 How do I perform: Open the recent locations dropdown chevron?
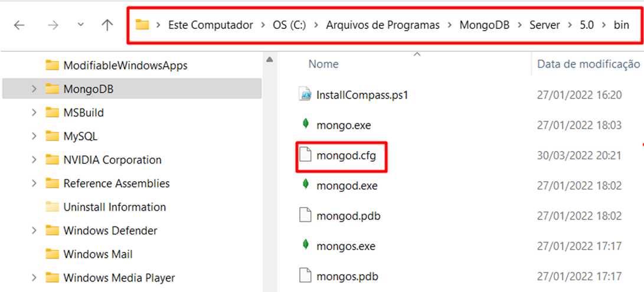click(81, 25)
